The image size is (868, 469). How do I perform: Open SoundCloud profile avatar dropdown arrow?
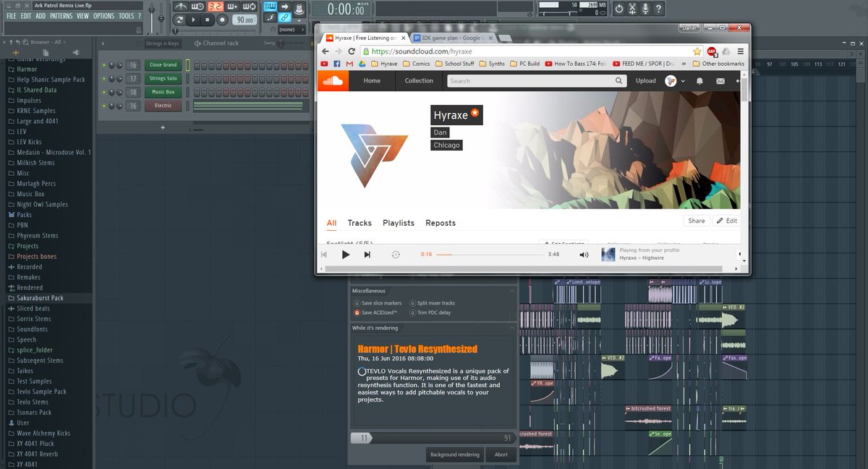point(681,81)
